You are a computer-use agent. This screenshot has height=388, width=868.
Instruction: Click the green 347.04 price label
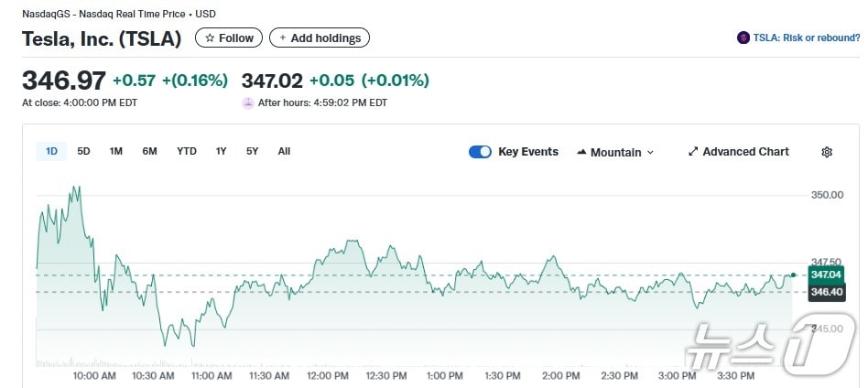click(826, 275)
